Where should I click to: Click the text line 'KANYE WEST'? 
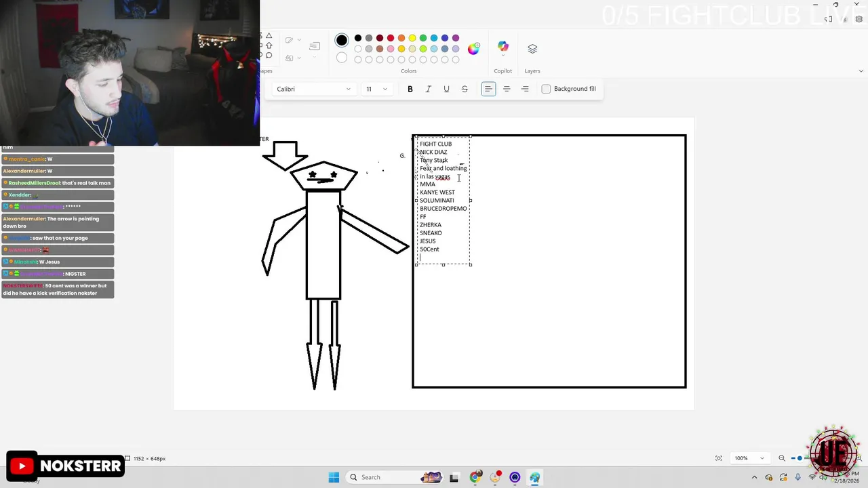tap(437, 192)
